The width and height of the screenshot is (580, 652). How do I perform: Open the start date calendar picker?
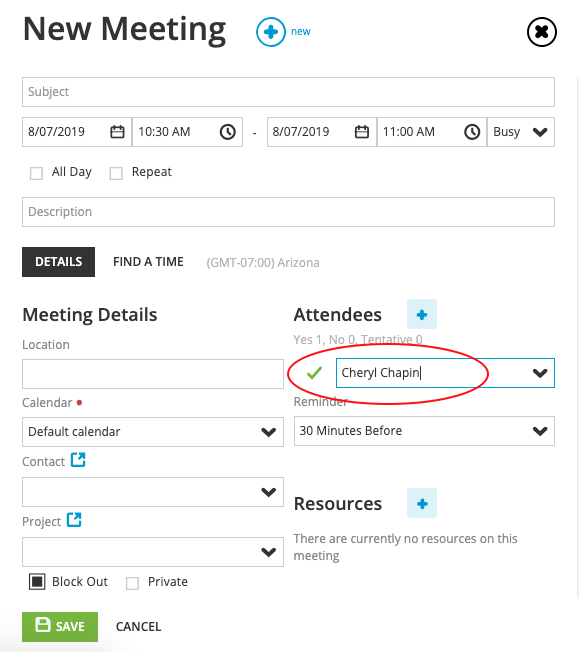pyautogui.click(x=117, y=132)
